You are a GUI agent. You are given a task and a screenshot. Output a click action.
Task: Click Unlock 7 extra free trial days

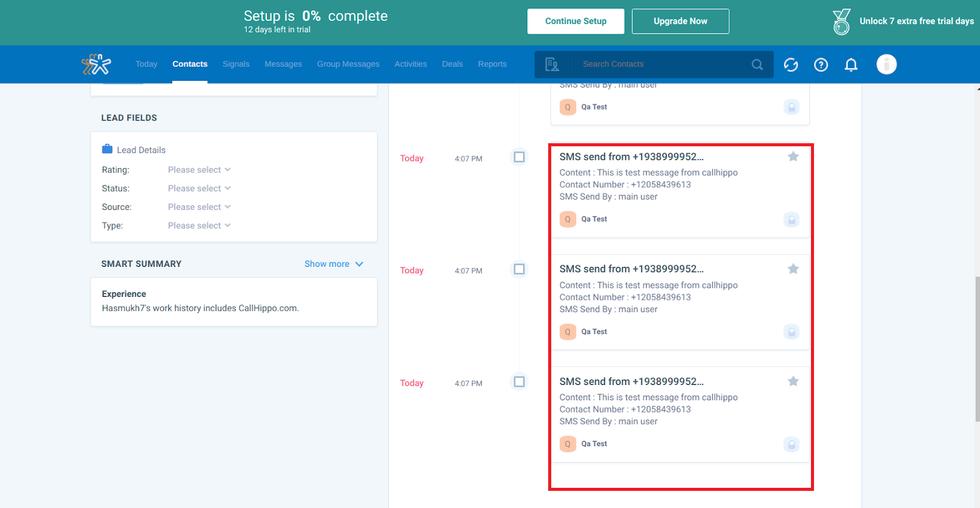pos(916,21)
